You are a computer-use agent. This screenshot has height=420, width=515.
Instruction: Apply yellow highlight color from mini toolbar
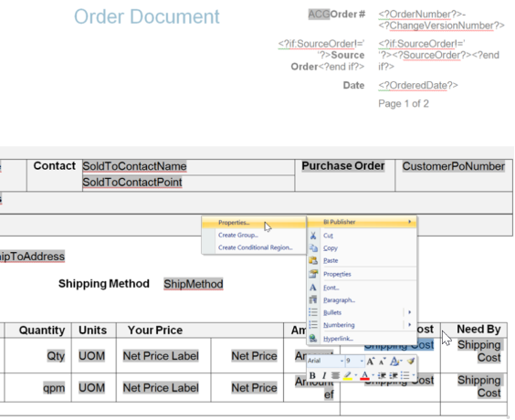coord(348,375)
